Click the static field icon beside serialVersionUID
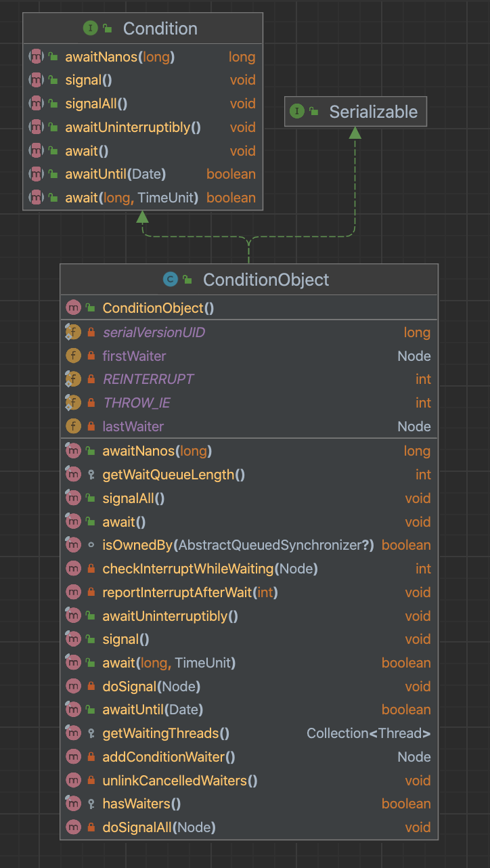This screenshot has height=868, width=490. click(x=73, y=332)
